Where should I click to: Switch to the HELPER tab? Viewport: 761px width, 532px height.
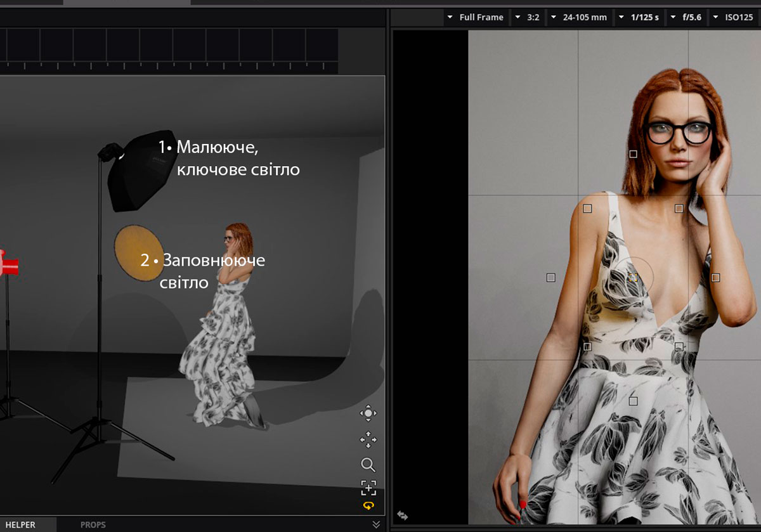20,525
